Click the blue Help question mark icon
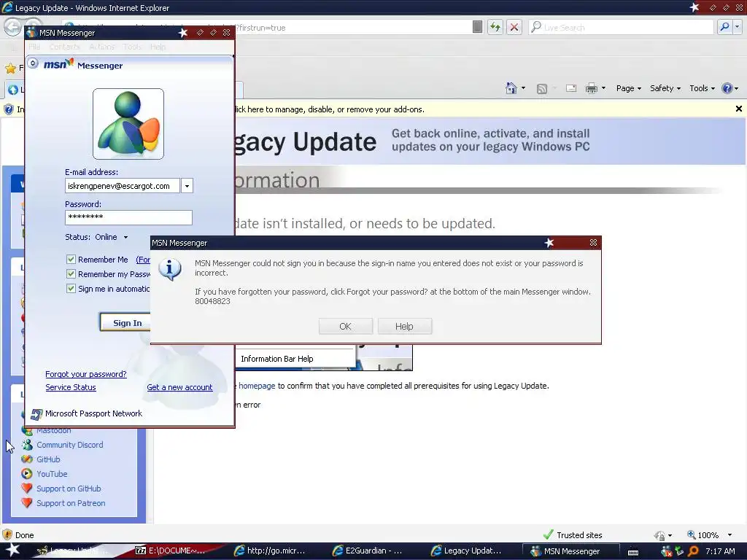 coord(727,88)
